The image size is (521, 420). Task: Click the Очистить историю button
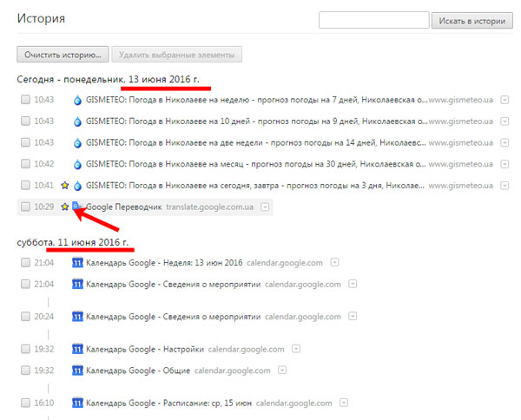[x=61, y=56]
